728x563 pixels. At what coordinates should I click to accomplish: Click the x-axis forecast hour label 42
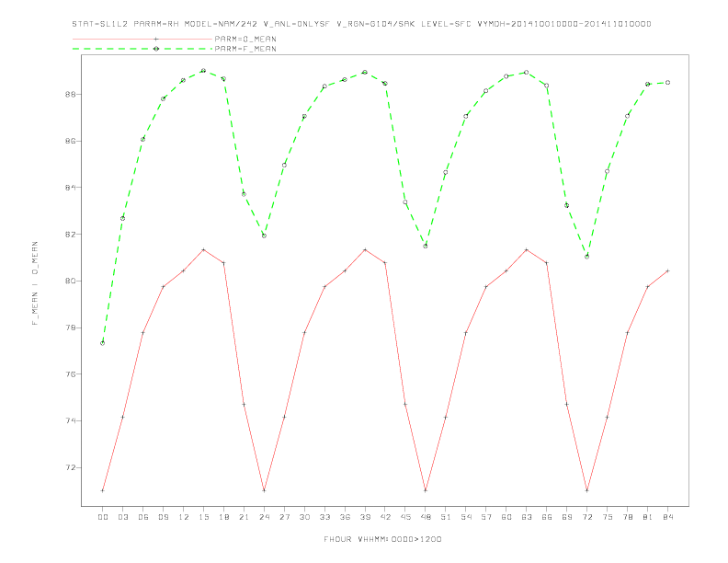click(x=385, y=517)
